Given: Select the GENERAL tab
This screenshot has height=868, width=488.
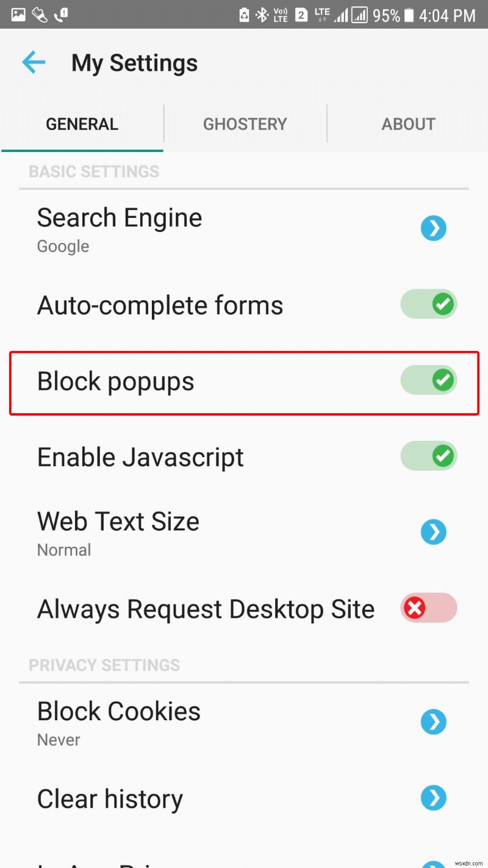Looking at the screenshot, I should pos(82,124).
